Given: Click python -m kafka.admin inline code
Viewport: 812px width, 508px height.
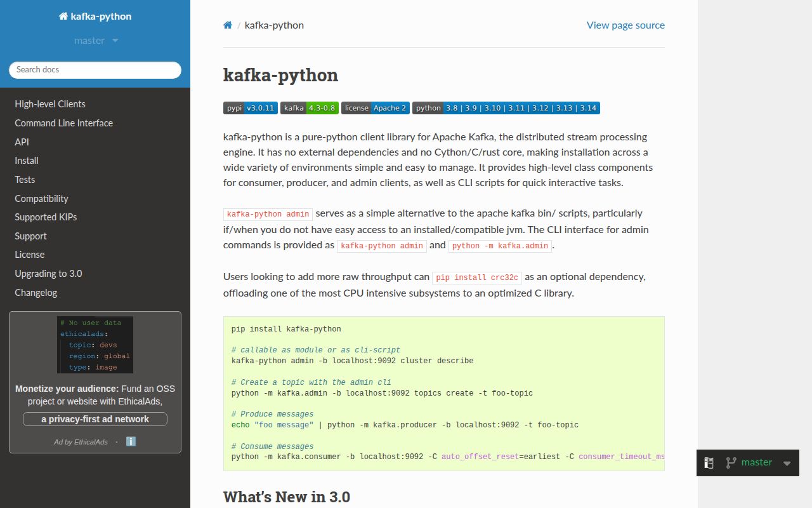Looking at the screenshot, I should coord(501,246).
